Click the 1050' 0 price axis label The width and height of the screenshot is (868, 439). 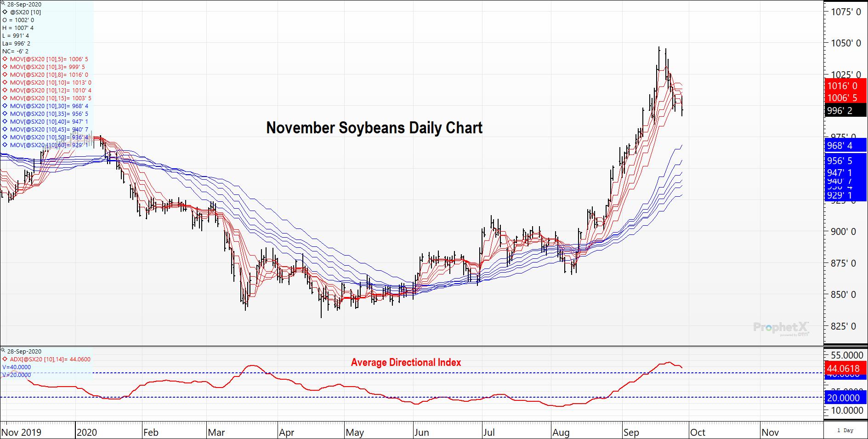846,43
